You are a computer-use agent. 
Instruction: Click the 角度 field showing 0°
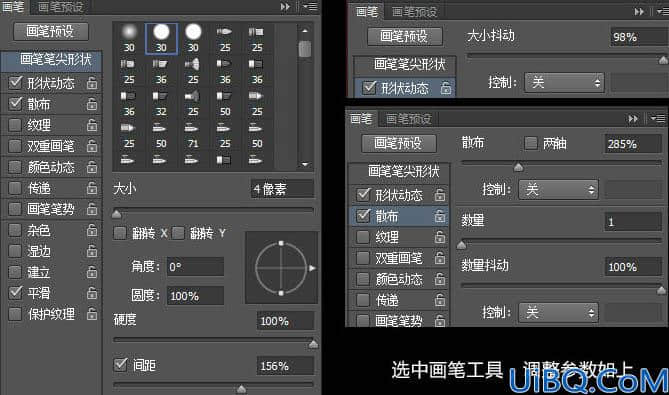195,267
